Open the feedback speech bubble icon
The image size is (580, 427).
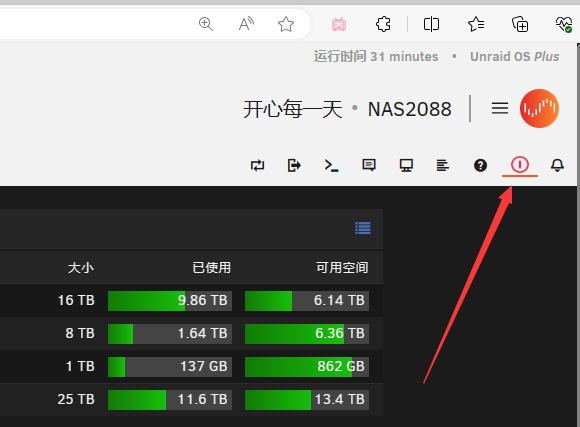point(369,165)
